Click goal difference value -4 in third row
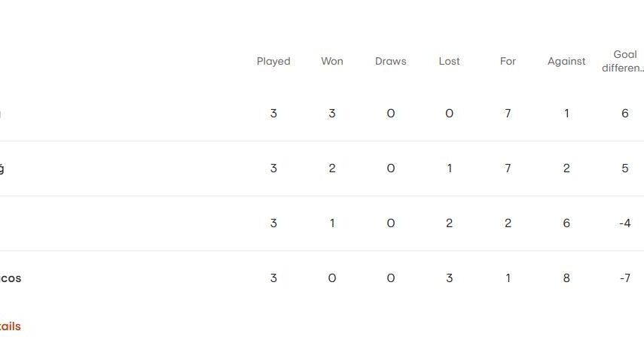The height and width of the screenshot is (343, 644). pyautogui.click(x=625, y=223)
